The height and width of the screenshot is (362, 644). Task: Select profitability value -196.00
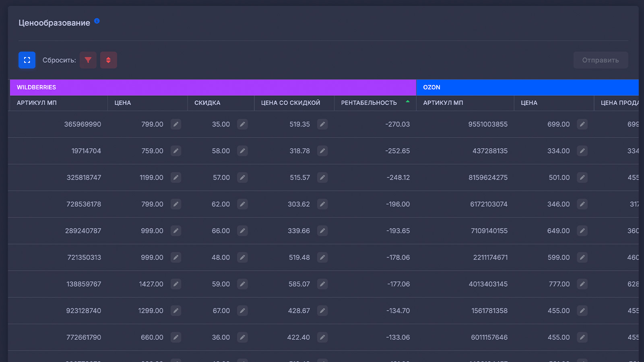398,204
